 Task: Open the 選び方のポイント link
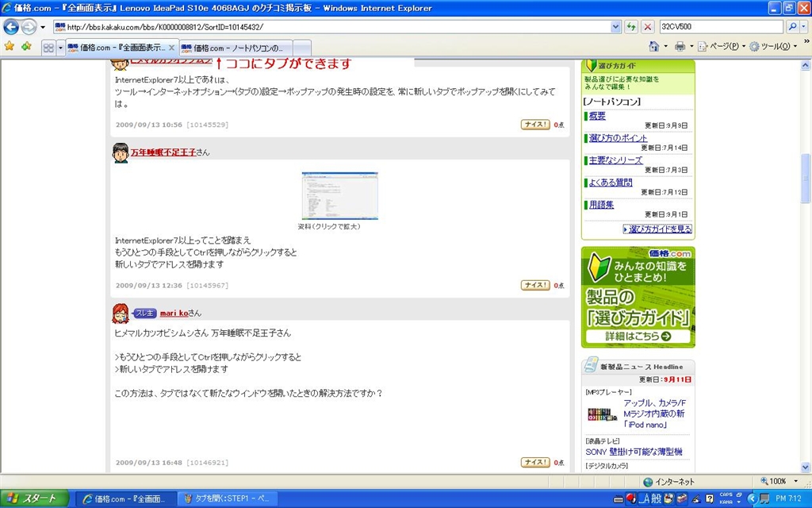point(618,138)
